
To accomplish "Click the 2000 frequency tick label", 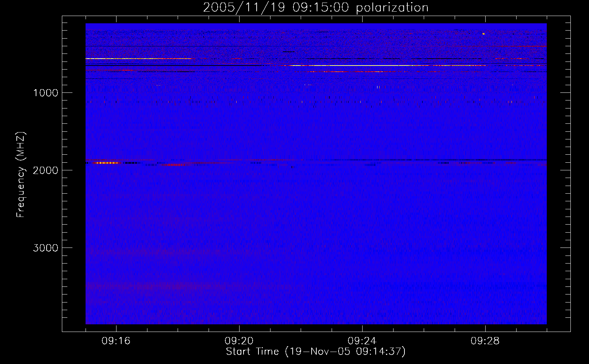I will click(46, 170).
